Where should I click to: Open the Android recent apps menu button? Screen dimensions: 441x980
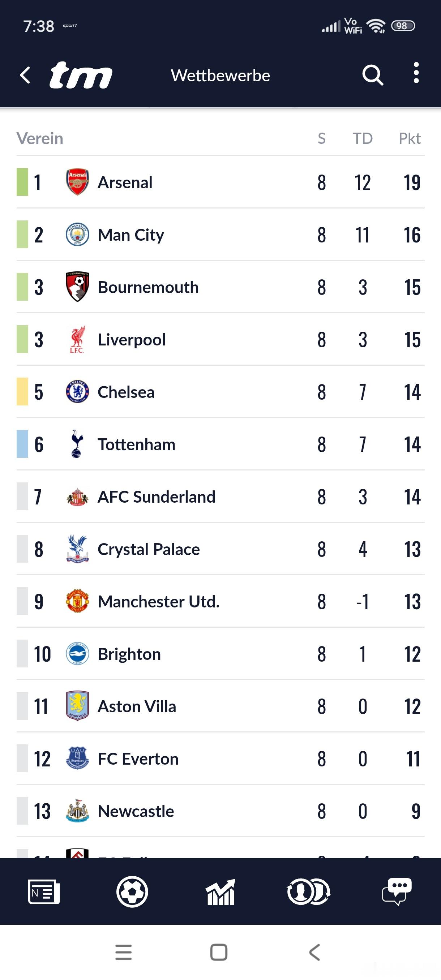click(124, 952)
